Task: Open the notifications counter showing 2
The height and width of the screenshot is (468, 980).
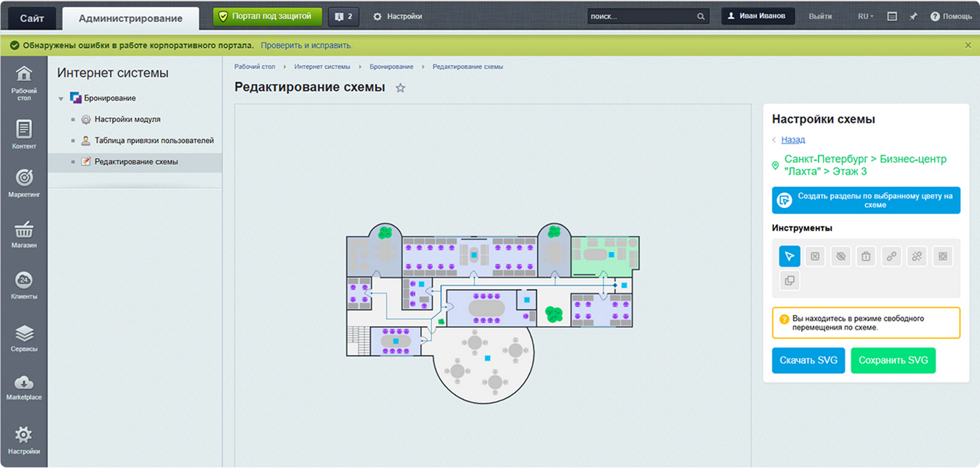Action: [x=343, y=16]
